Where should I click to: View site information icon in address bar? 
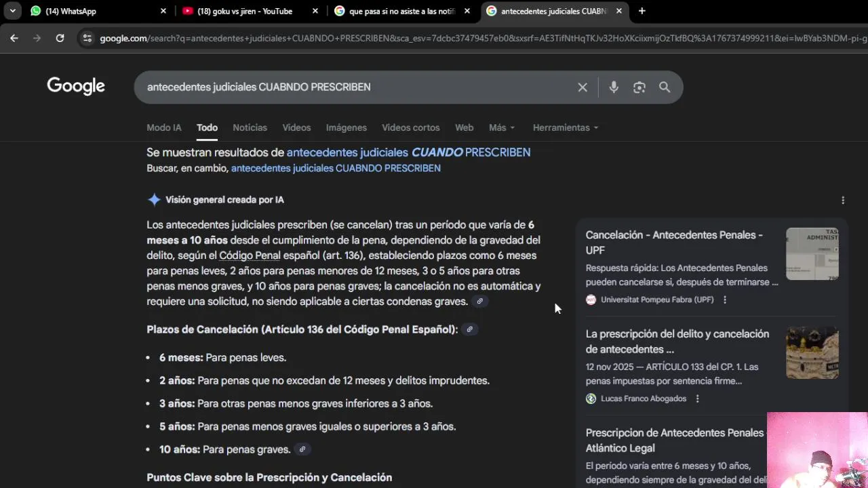coord(87,38)
